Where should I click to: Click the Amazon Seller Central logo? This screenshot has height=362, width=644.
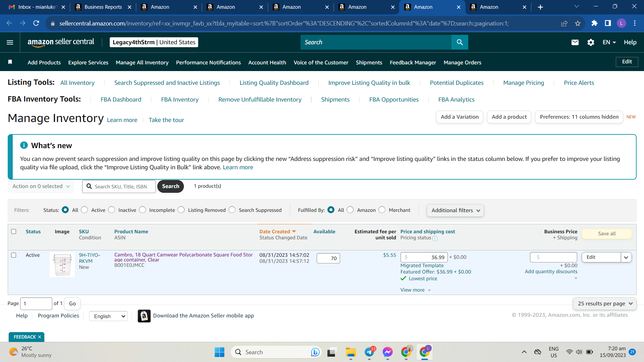(61, 42)
